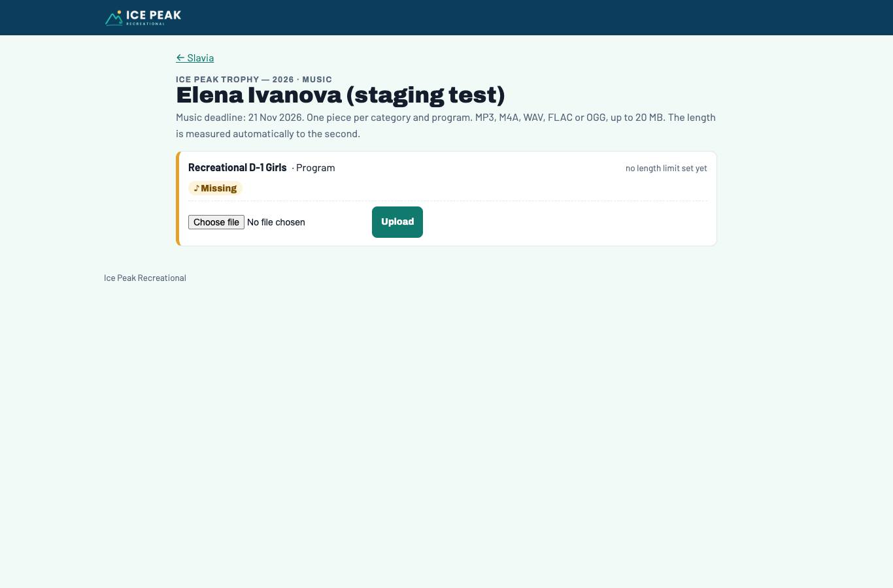Click the left arrow before Slavia
This screenshot has height=588, width=893.
click(180, 57)
